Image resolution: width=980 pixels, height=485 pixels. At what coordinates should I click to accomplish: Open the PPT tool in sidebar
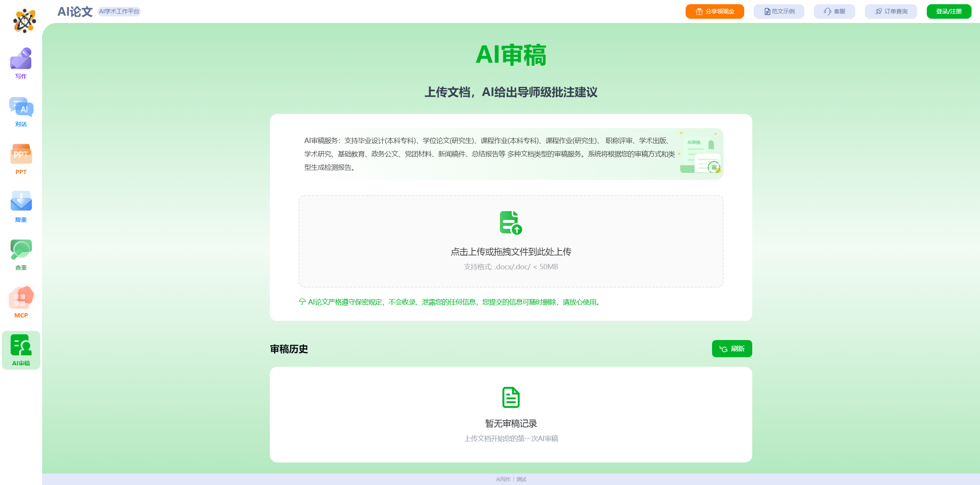[21, 159]
